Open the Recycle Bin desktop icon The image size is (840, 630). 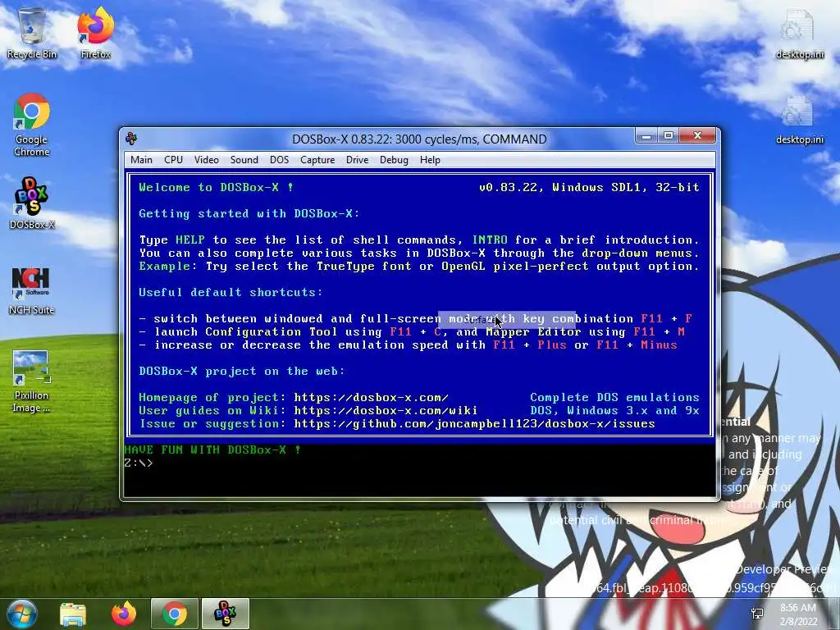coord(32,33)
